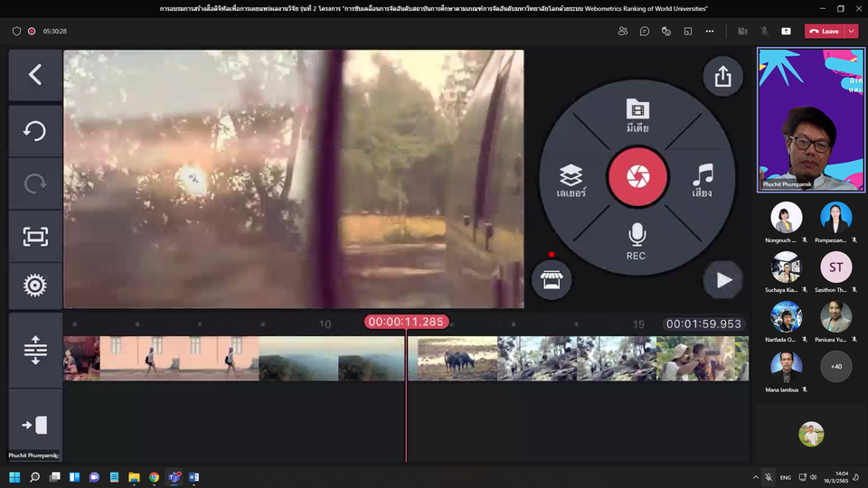Screen dimensions: 868x488
Task: Open the Teams chat panel
Action: 645,31
